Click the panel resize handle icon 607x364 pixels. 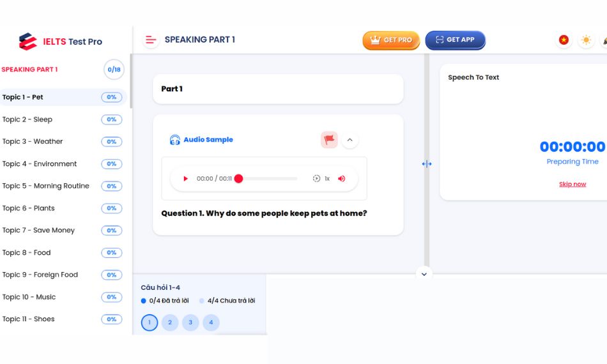(427, 164)
